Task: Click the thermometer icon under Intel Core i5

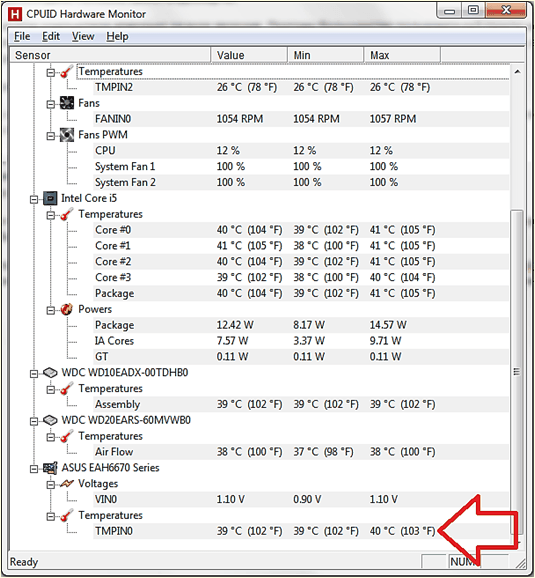Action: pos(67,214)
